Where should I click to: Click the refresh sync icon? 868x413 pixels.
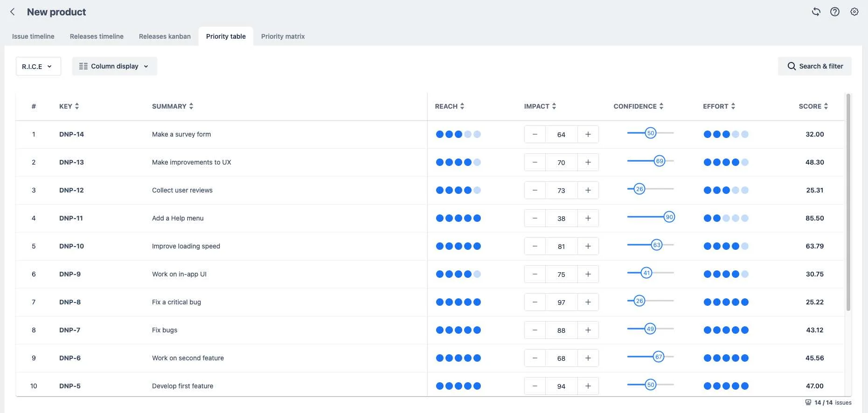click(x=816, y=12)
